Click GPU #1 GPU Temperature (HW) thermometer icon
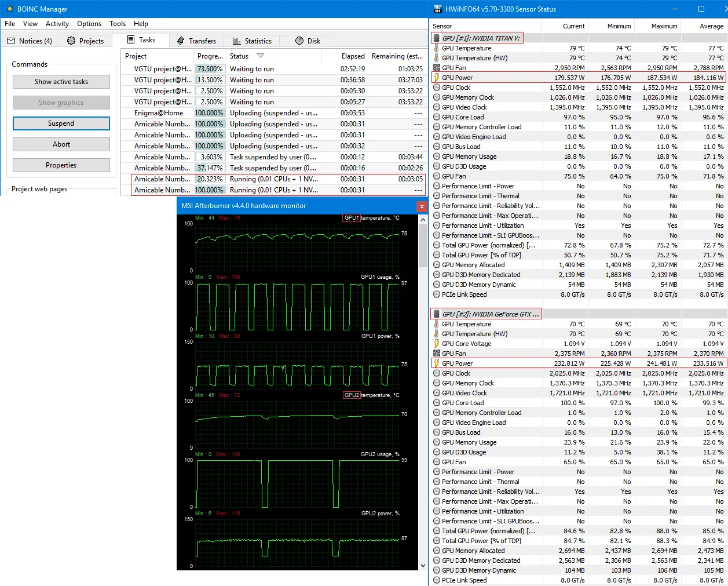The image size is (728, 586). click(437, 58)
